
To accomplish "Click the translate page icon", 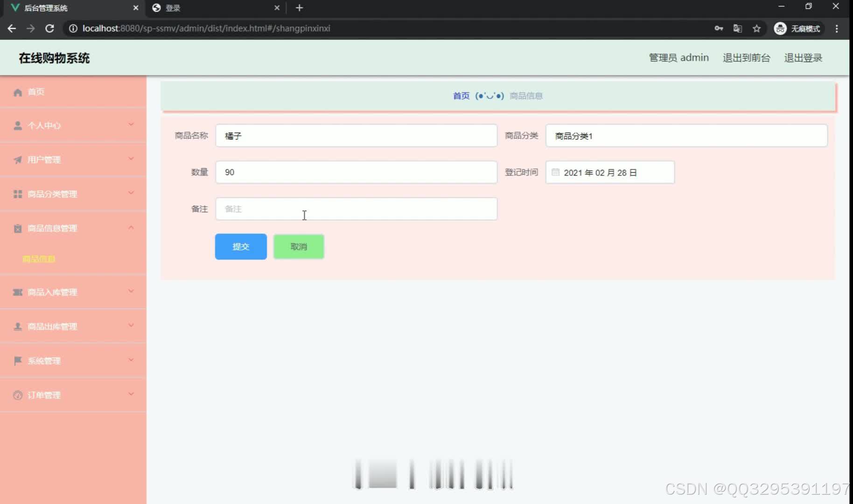I will pyautogui.click(x=738, y=28).
